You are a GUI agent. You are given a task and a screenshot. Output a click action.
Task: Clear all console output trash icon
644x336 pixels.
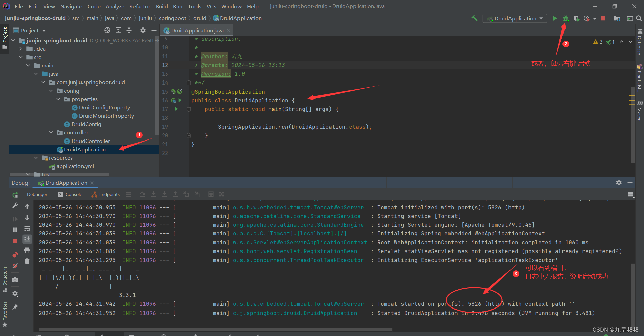pos(27,261)
